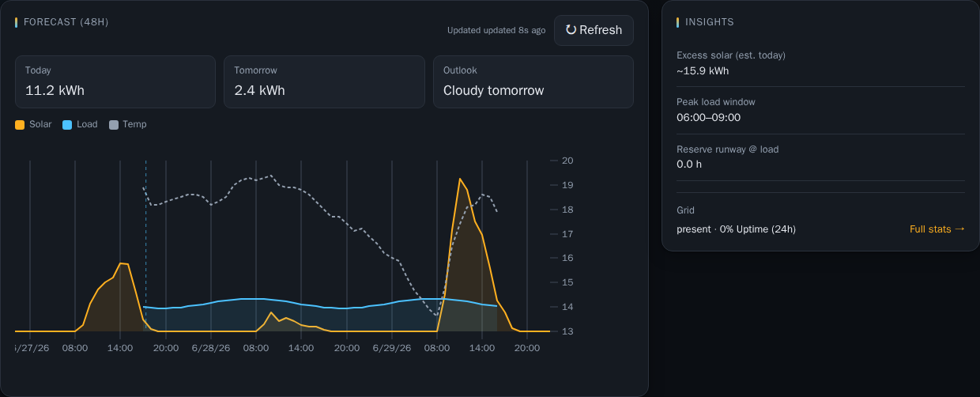Click the 'present · 0% Uptime (24h)' text
The image size is (980, 397).
coord(736,229)
